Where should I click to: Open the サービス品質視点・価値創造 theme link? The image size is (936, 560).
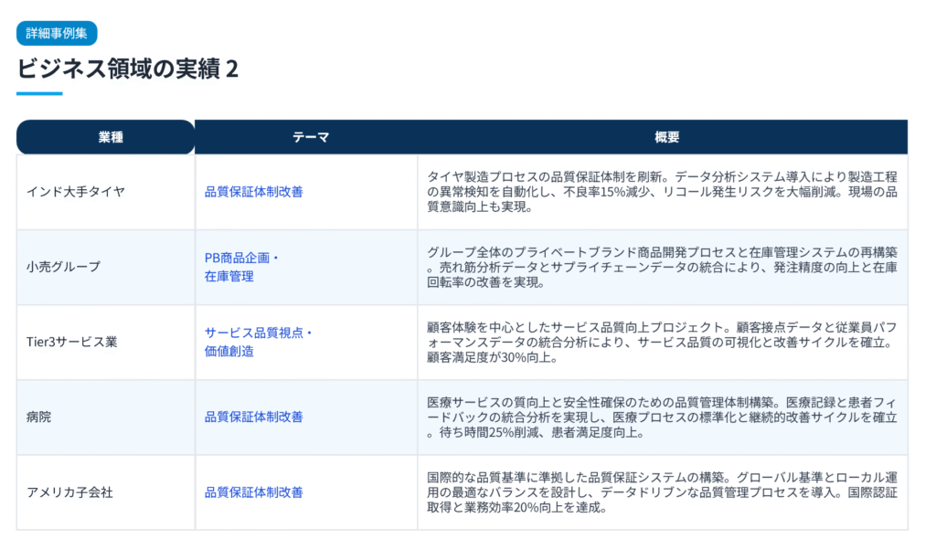(x=259, y=342)
